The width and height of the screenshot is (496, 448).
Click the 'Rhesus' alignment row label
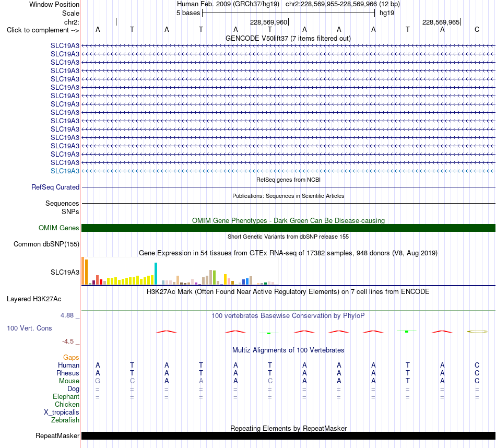(x=68, y=373)
